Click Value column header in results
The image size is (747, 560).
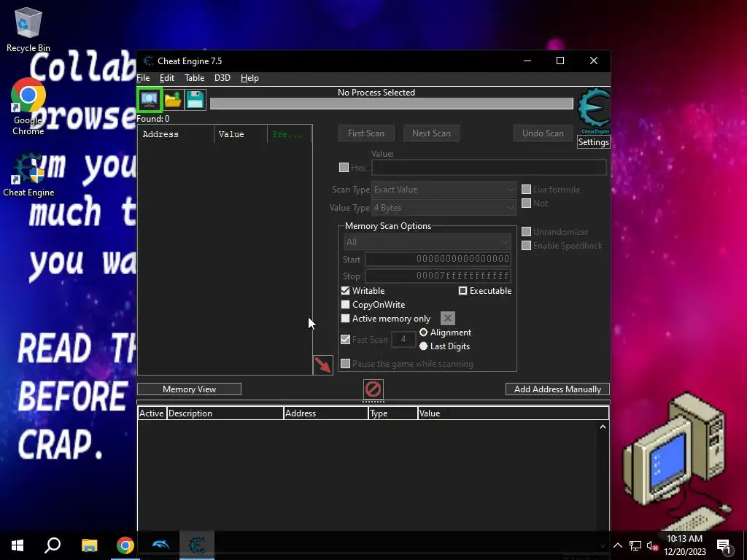[241, 134]
